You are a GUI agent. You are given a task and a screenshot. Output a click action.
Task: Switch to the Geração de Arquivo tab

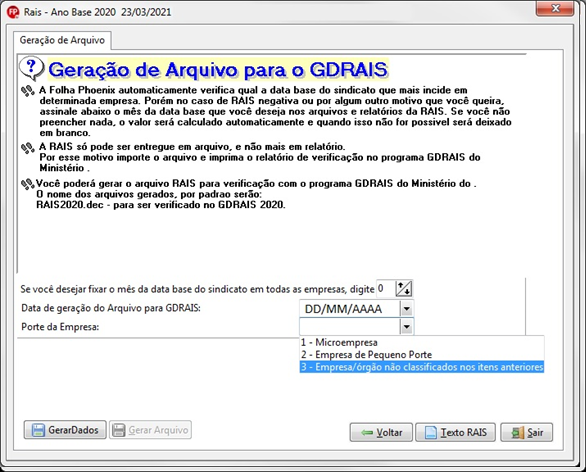coord(62,40)
